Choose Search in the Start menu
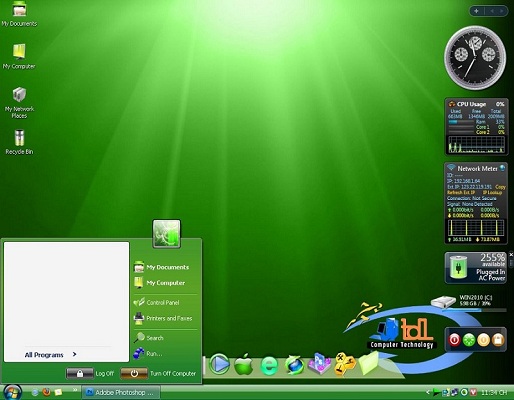This screenshot has width=514, height=400. coord(149,338)
